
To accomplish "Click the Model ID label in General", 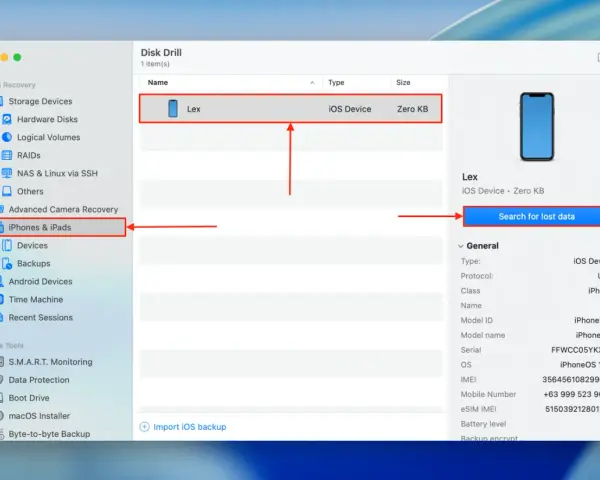I will pos(477,320).
